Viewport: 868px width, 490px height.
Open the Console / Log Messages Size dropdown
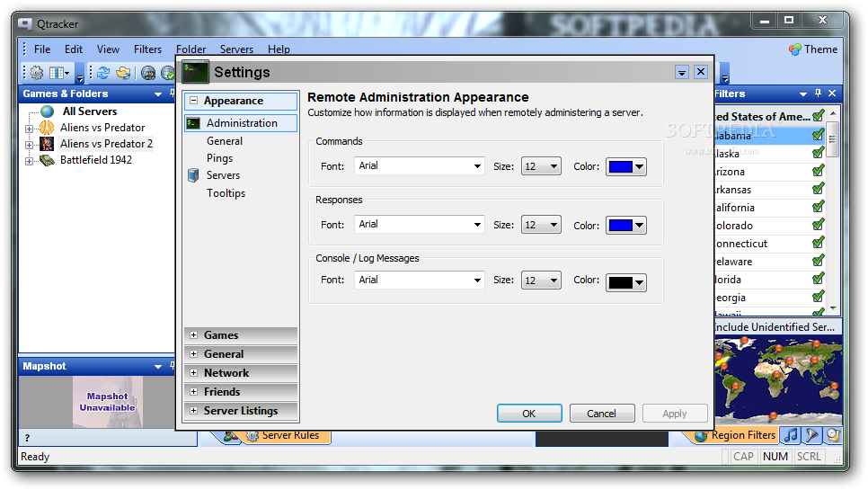pyautogui.click(x=541, y=281)
